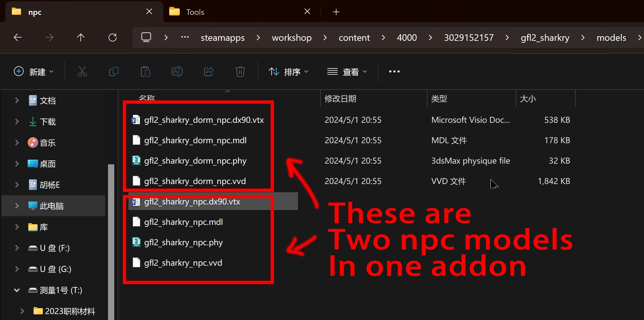644x320 pixels.
Task: Click the Paste clipboard icon
Action: tap(146, 71)
